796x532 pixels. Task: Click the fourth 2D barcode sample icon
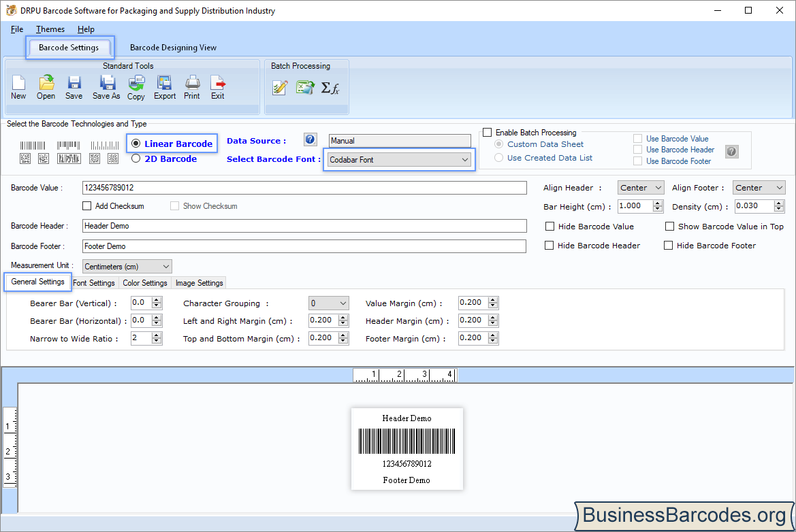(x=95, y=159)
